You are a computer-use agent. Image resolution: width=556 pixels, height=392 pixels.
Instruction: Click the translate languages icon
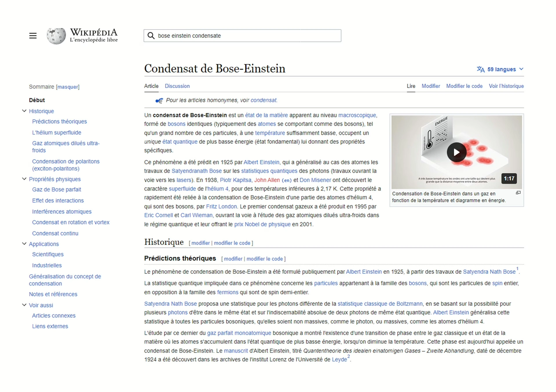coord(480,69)
